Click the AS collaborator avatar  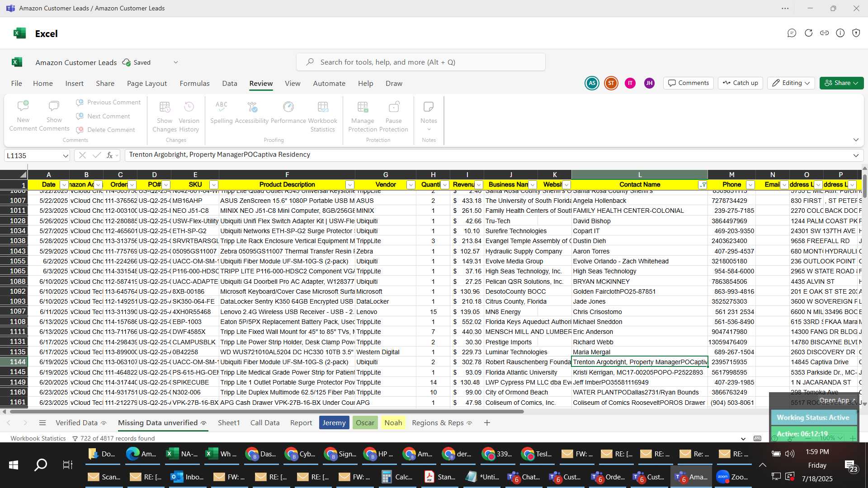tap(592, 83)
